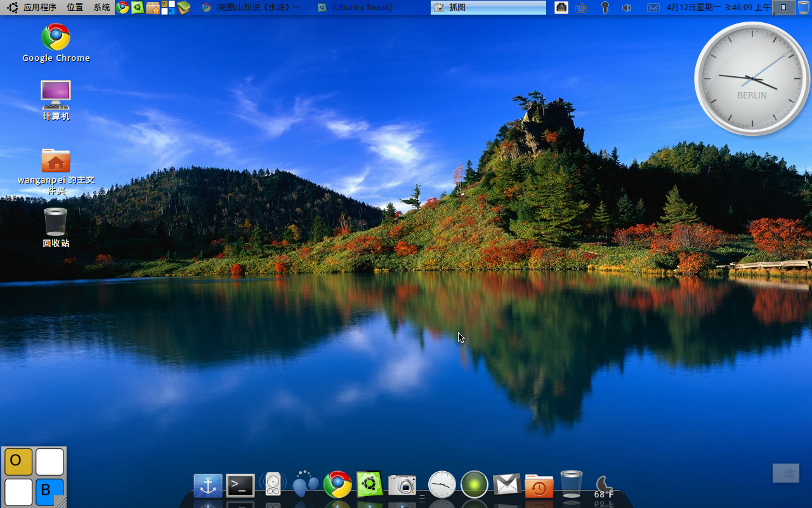Click the blue B tile

[49, 492]
